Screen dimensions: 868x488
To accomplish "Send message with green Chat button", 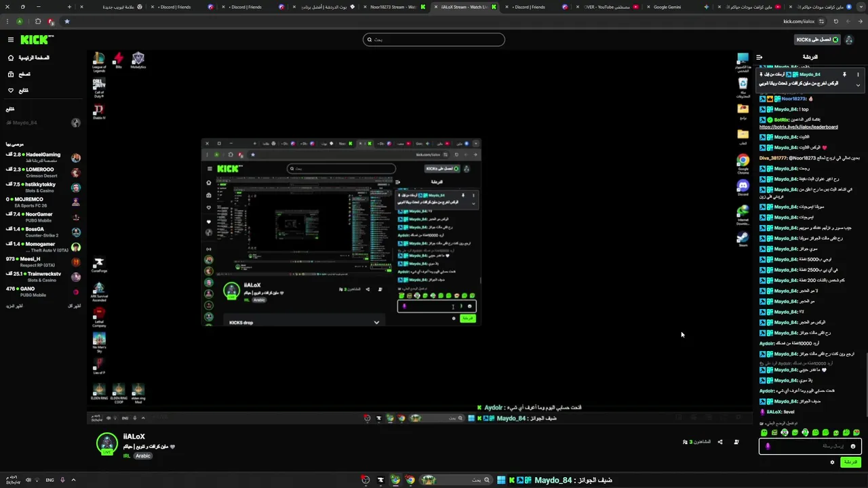I will tap(850, 462).
